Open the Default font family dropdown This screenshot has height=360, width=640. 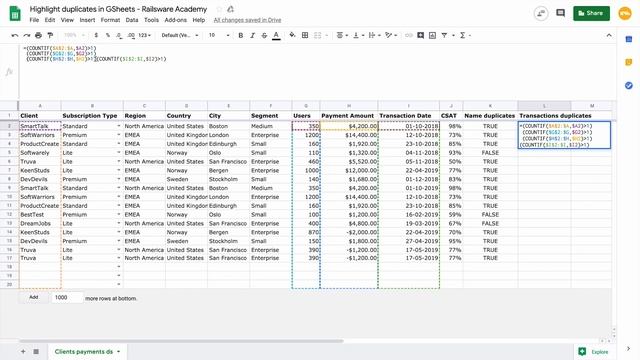tap(180, 36)
